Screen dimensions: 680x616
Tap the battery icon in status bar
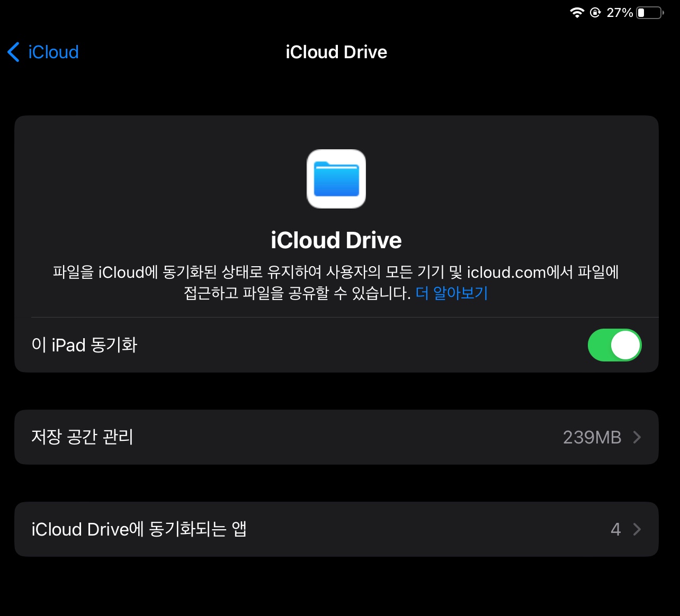pyautogui.click(x=650, y=12)
